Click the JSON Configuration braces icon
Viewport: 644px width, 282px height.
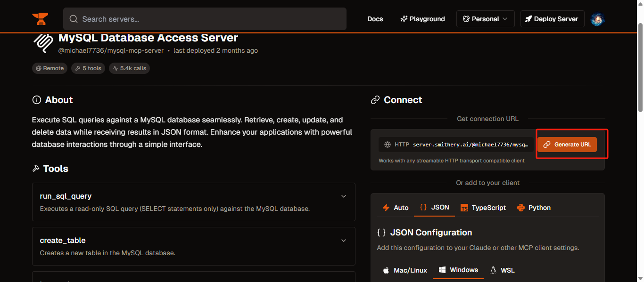click(381, 233)
